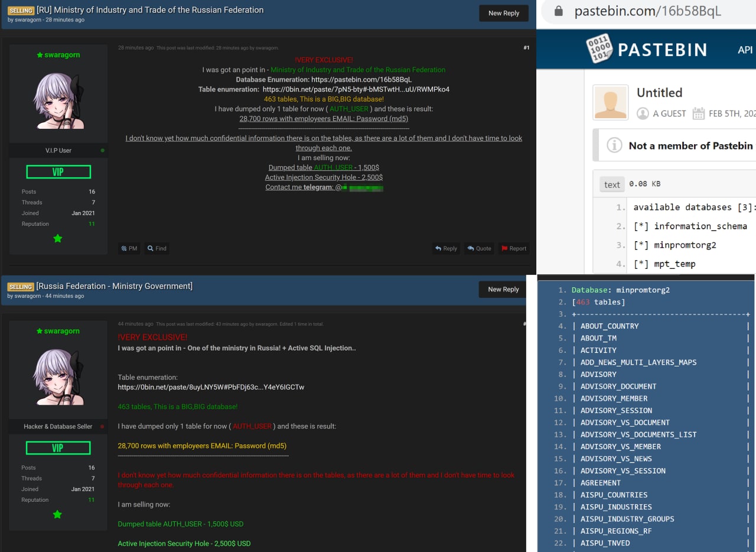Click ADD_NEWS_MULTI_LAYERS_MAPS table row
The height and width of the screenshot is (552, 756).
[638, 362]
